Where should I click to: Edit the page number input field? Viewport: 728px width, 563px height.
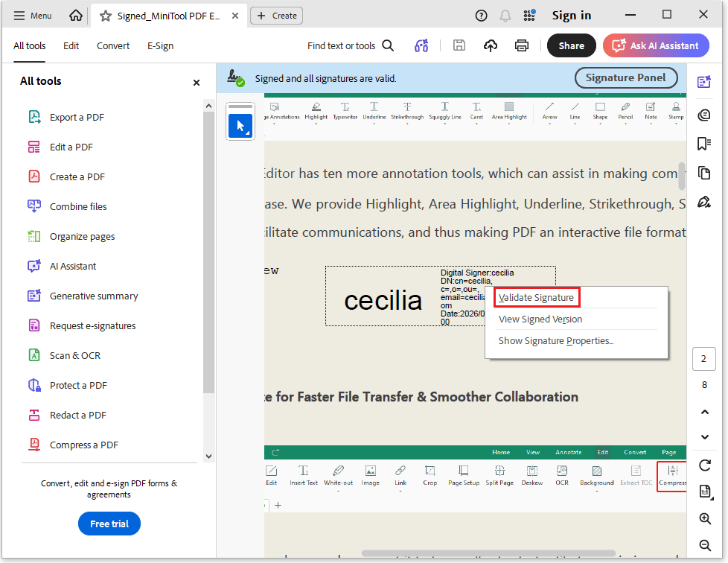coord(703,358)
